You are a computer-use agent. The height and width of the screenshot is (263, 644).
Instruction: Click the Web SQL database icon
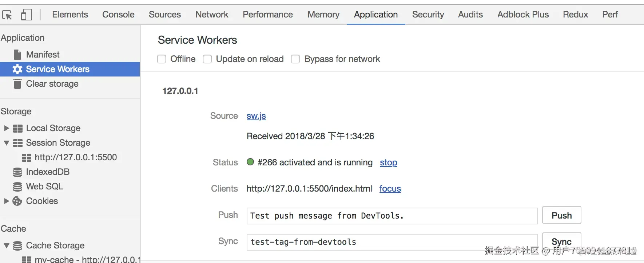coord(17,187)
